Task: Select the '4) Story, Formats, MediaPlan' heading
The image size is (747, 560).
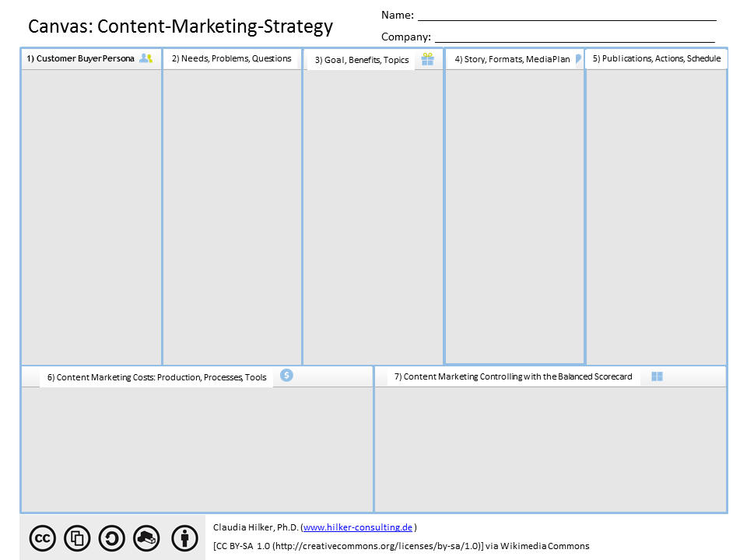Action: 512,59
